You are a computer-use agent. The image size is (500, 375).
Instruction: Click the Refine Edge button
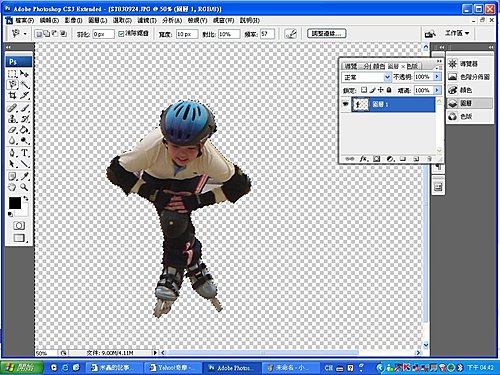click(326, 33)
